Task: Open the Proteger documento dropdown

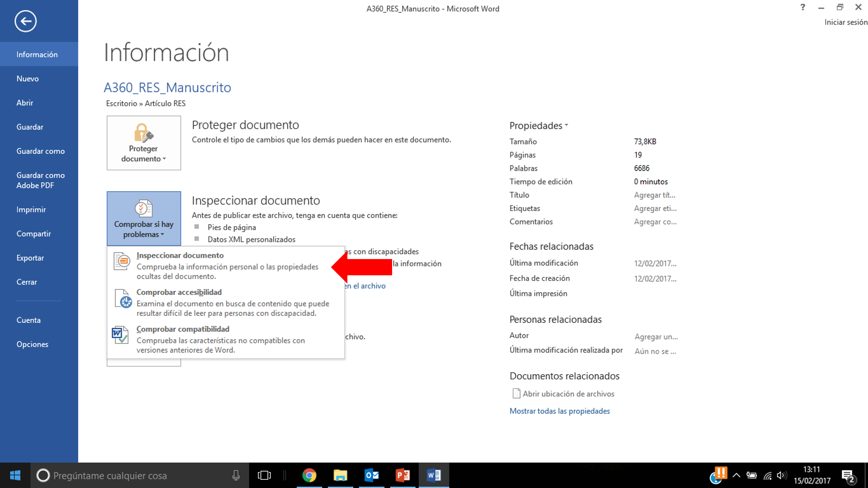Action: click(144, 143)
